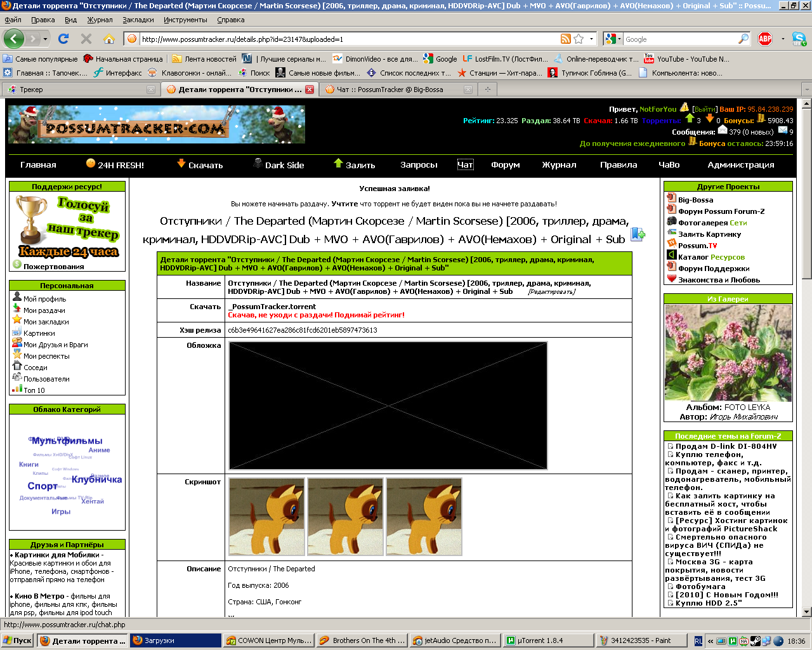The width and height of the screenshot is (812, 650).
Task: Bookmark this page with the star icon
Action: tap(579, 39)
